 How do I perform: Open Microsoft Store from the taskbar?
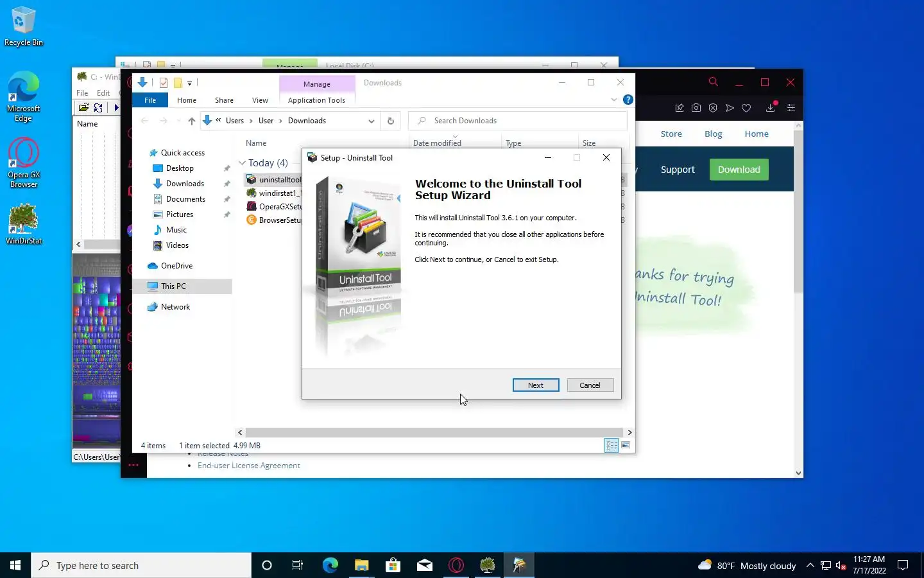point(393,565)
